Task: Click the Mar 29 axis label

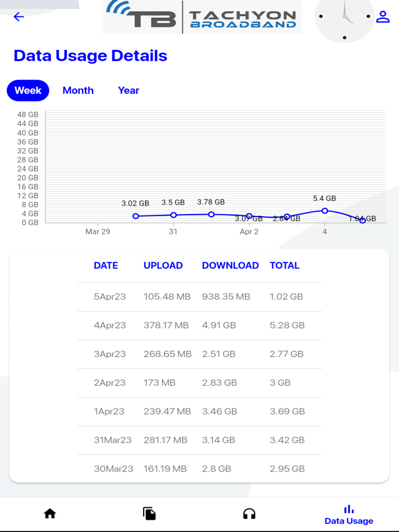Action: [x=98, y=232]
